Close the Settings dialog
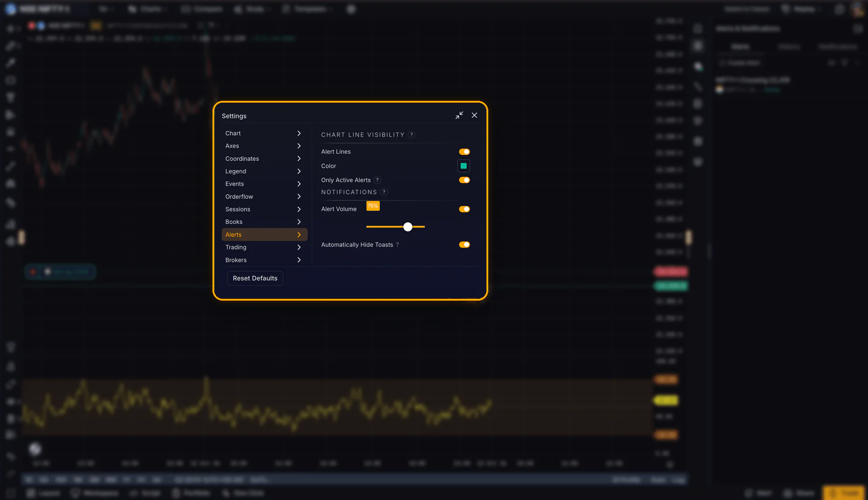This screenshot has width=868, height=500. (474, 115)
